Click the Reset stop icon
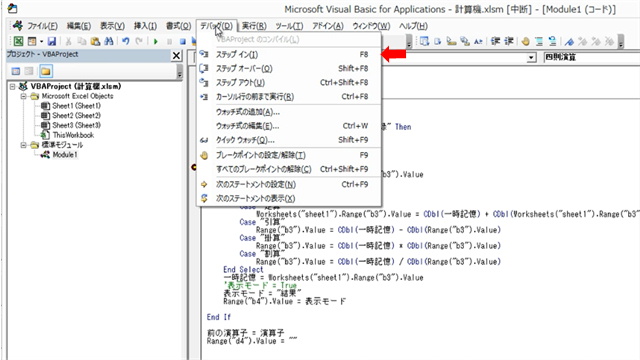 click(x=183, y=41)
